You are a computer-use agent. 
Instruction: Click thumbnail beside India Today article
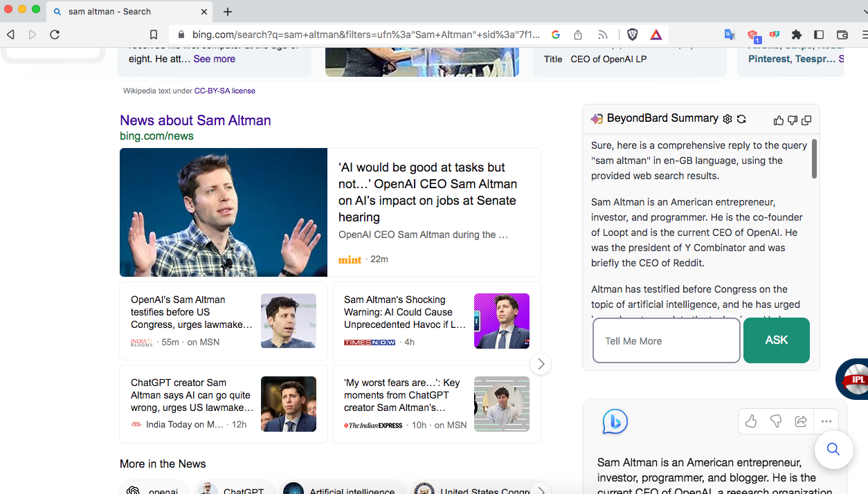pyautogui.click(x=289, y=404)
